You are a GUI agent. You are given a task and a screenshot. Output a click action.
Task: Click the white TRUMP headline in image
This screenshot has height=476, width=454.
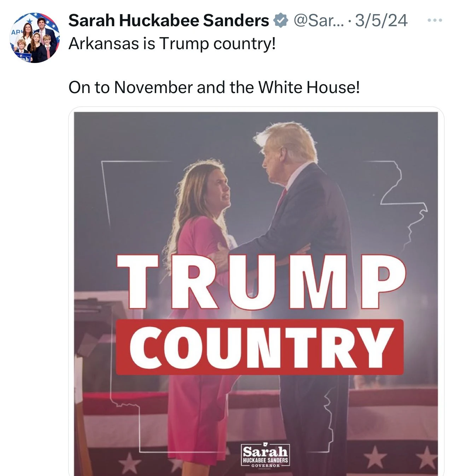tap(261, 281)
